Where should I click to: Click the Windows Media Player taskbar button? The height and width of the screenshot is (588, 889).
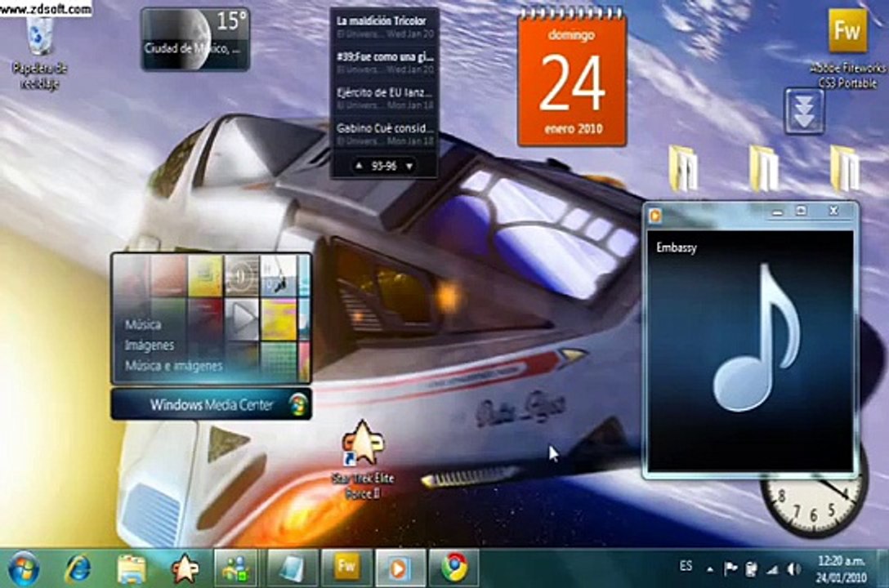(x=400, y=568)
